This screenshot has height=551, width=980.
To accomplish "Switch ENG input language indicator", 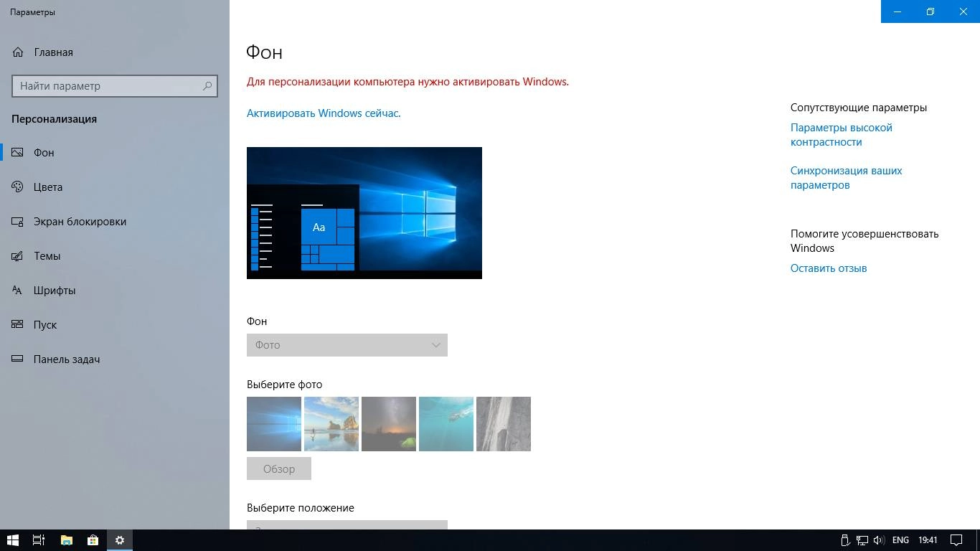I will pos(900,540).
